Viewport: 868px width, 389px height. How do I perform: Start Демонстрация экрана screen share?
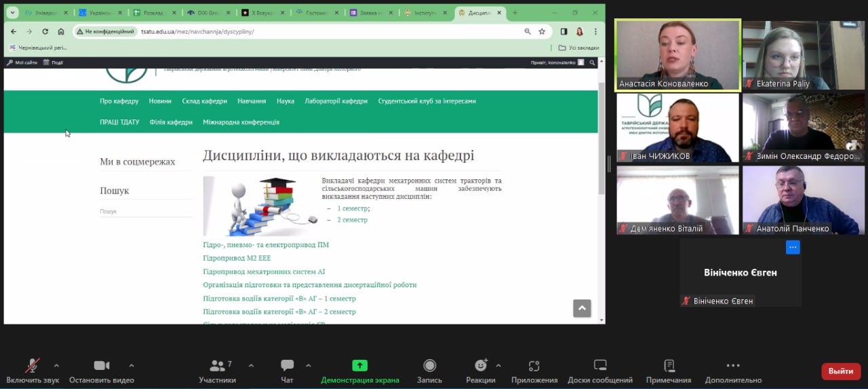click(x=360, y=371)
